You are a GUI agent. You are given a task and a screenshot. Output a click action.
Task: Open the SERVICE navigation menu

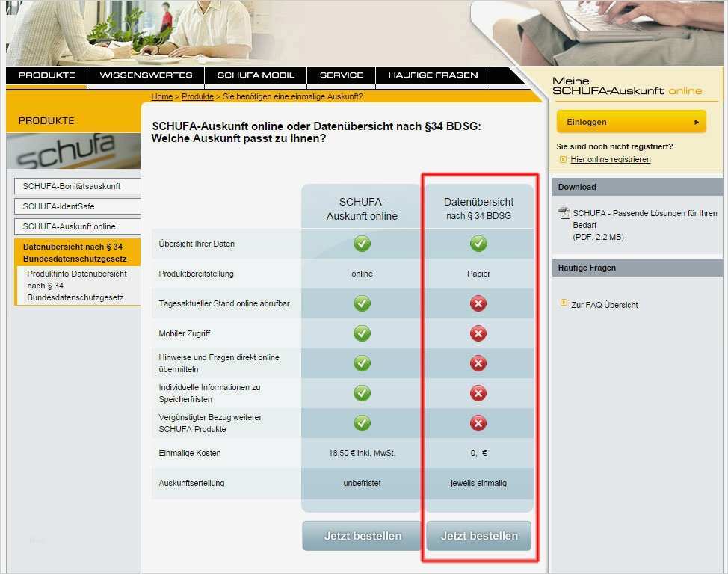tap(342, 75)
